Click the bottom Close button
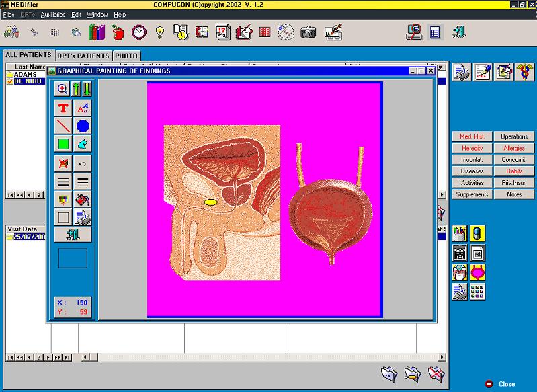This screenshot has width=537, height=392. coord(501,384)
